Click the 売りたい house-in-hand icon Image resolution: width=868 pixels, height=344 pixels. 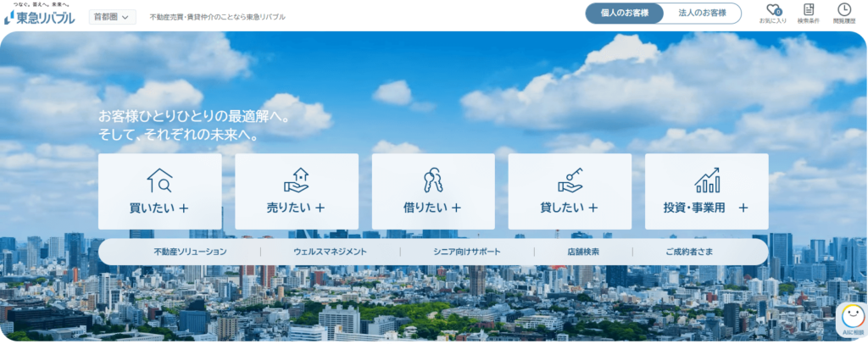296,180
